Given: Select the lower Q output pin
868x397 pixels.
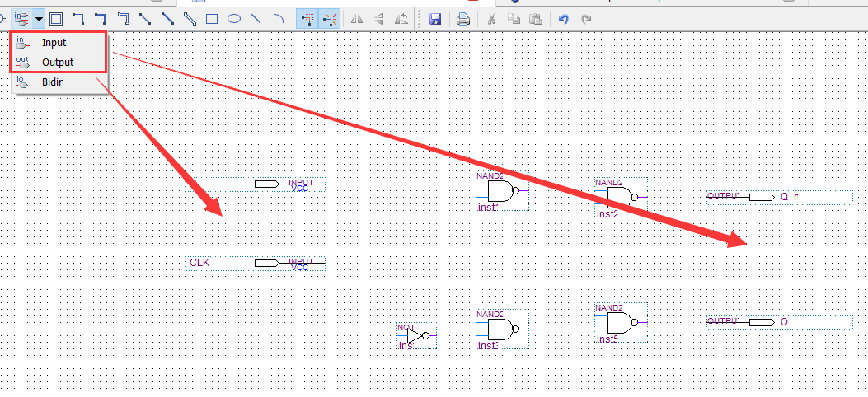Looking at the screenshot, I should (780, 322).
